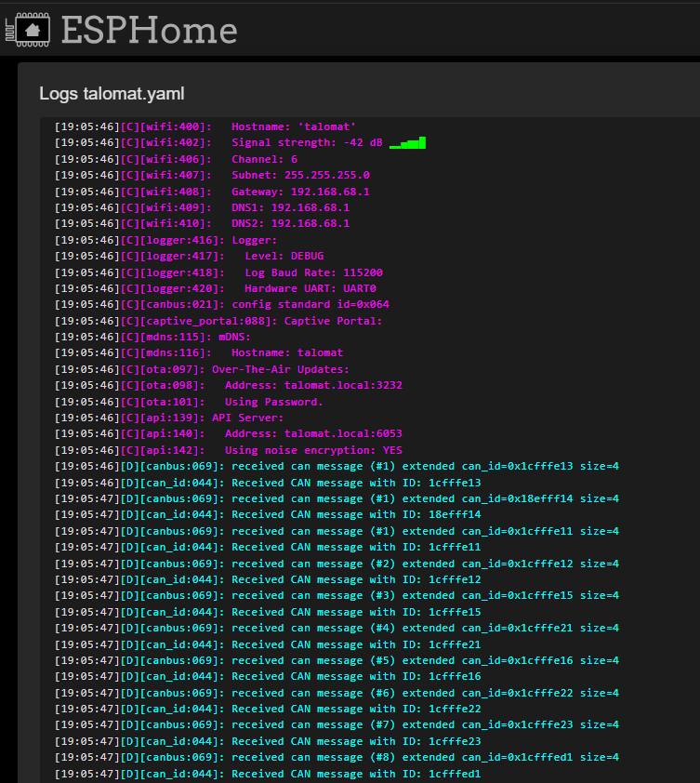The image size is (700, 783).
Task: Click the Received CAN ID 1cfffe21 line
Action: coord(268,644)
